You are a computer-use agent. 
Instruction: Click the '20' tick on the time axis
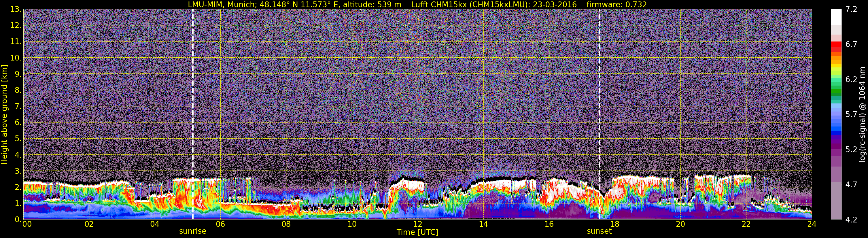point(680,224)
